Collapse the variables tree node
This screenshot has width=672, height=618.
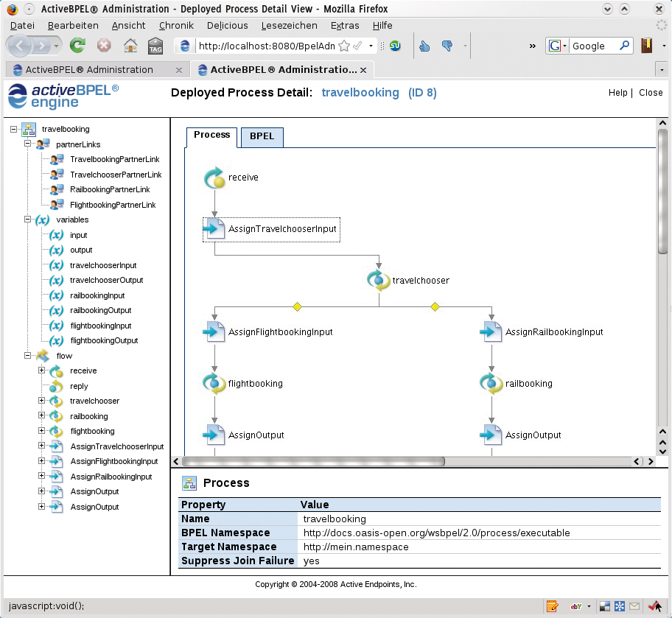click(x=28, y=220)
